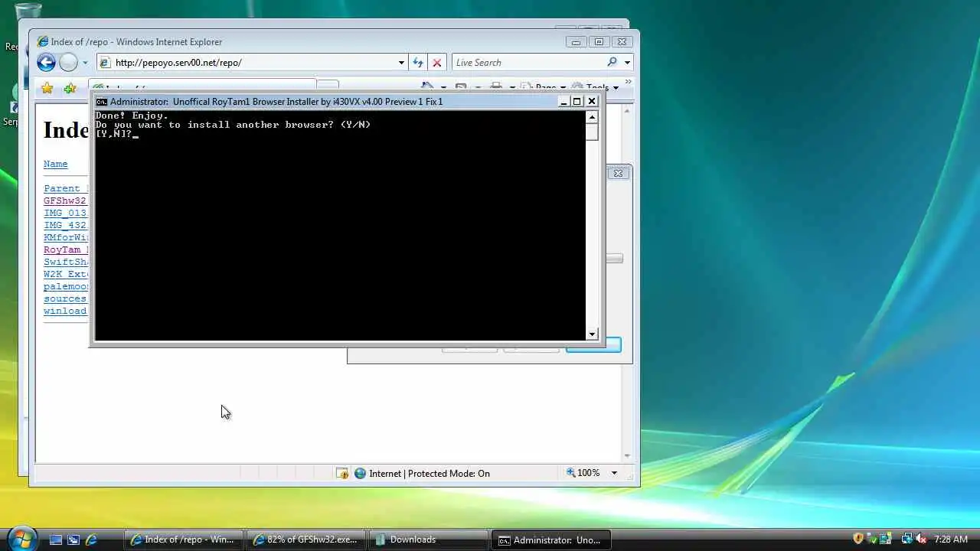Viewport: 980px width, 551px height.
Task: Click the IE icon in window title bar
Action: pos(42,42)
